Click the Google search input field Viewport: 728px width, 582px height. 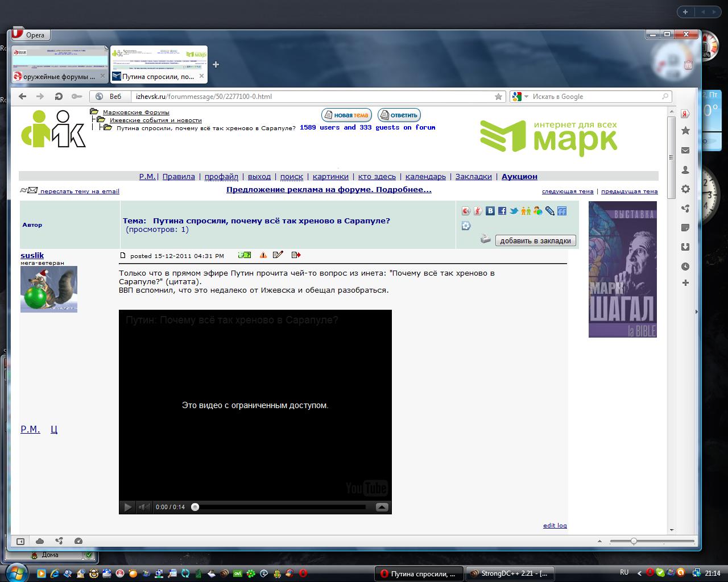[x=595, y=97]
